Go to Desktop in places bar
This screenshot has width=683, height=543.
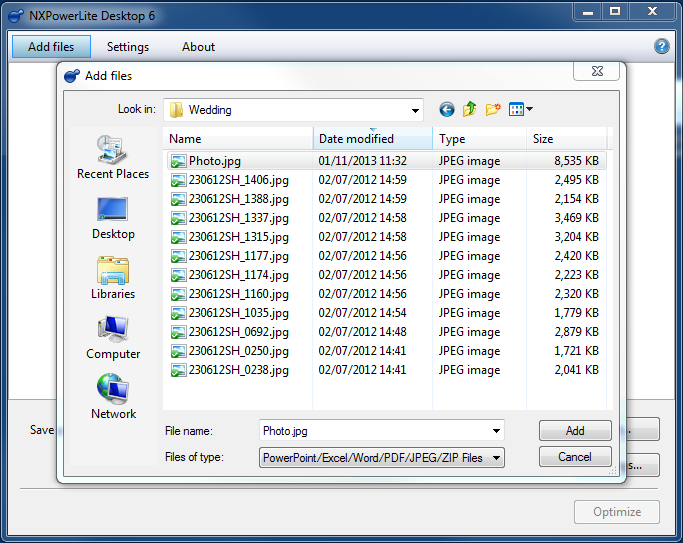113,218
